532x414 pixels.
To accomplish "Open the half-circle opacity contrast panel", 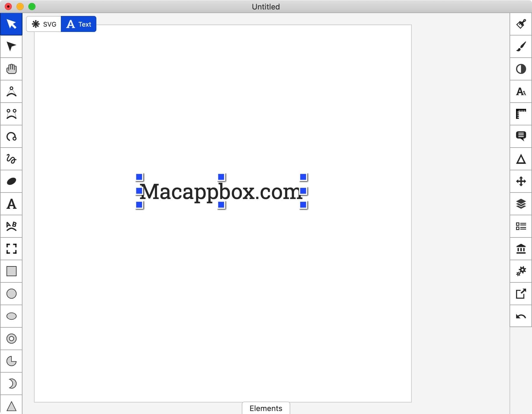I will click(521, 69).
